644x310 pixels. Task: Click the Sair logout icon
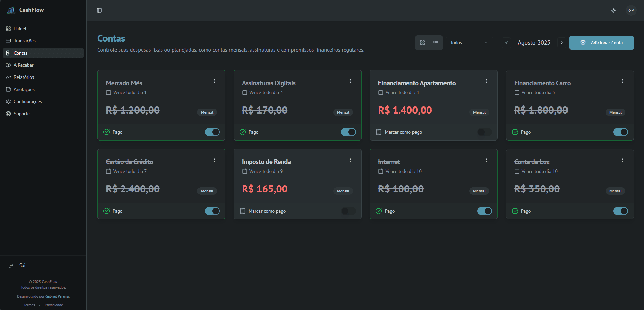coord(11,265)
